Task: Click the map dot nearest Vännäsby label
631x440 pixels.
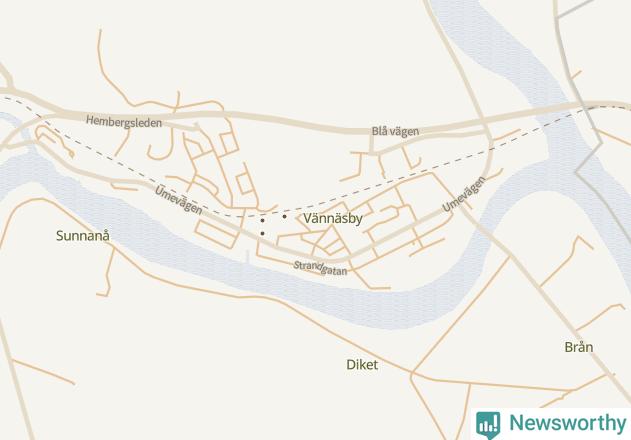Action: pos(285,217)
